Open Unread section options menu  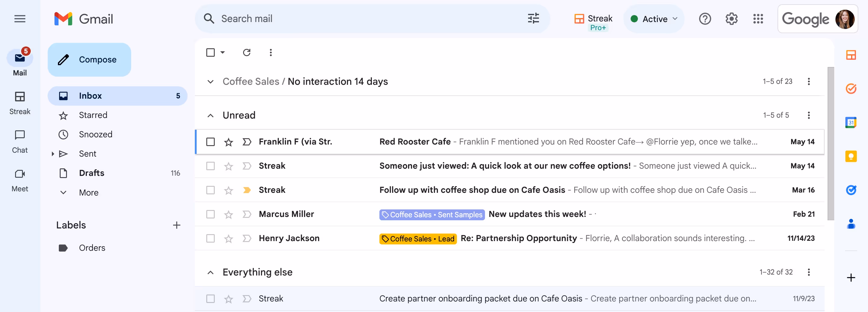click(x=808, y=115)
